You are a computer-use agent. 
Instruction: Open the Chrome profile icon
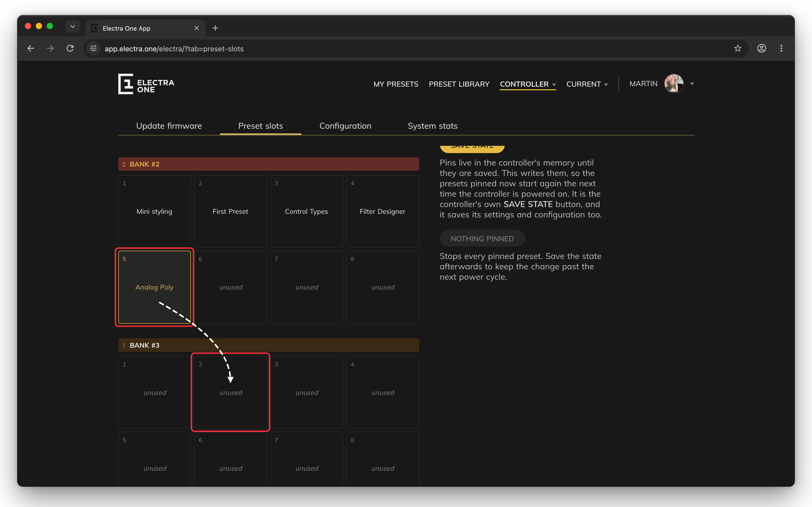tap(761, 48)
